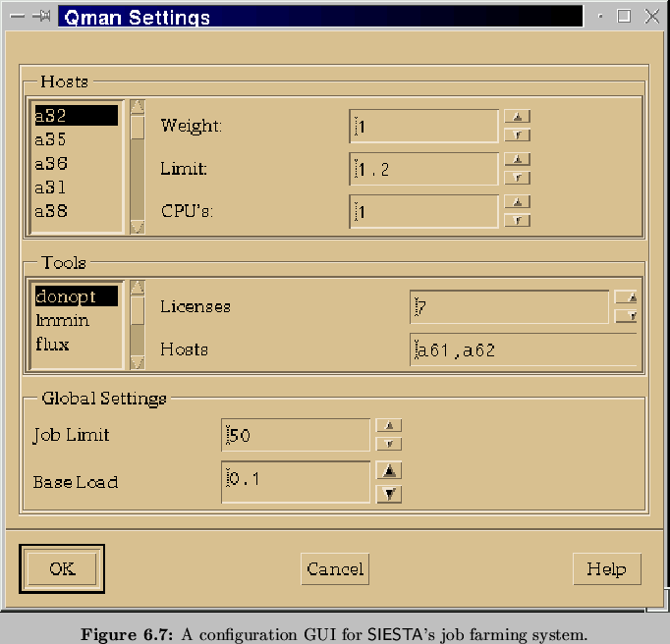Image resolution: width=670 pixels, height=644 pixels.
Task: Click Tools list scrollbar up arrow
Action: [x=138, y=288]
